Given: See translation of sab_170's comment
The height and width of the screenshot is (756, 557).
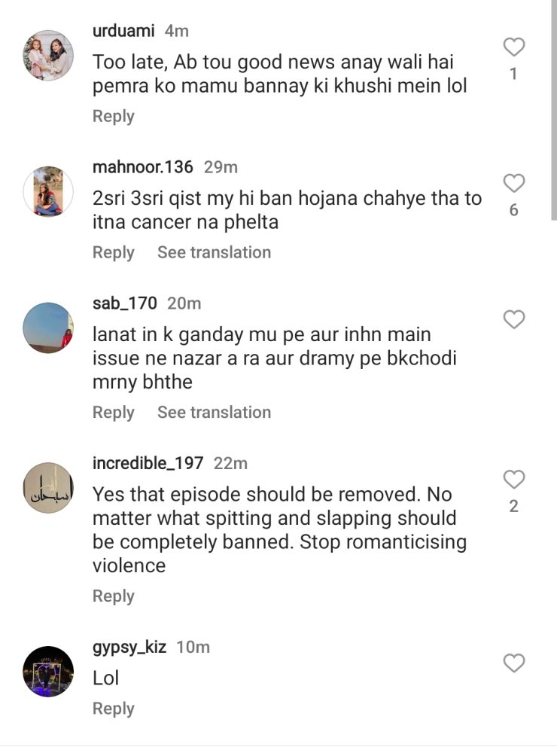Looking at the screenshot, I should [214, 412].
